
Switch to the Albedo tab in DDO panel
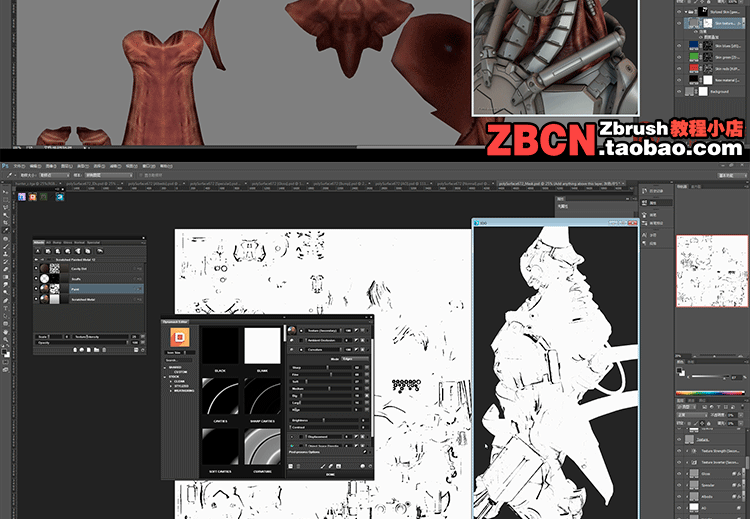click(x=39, y=243)
